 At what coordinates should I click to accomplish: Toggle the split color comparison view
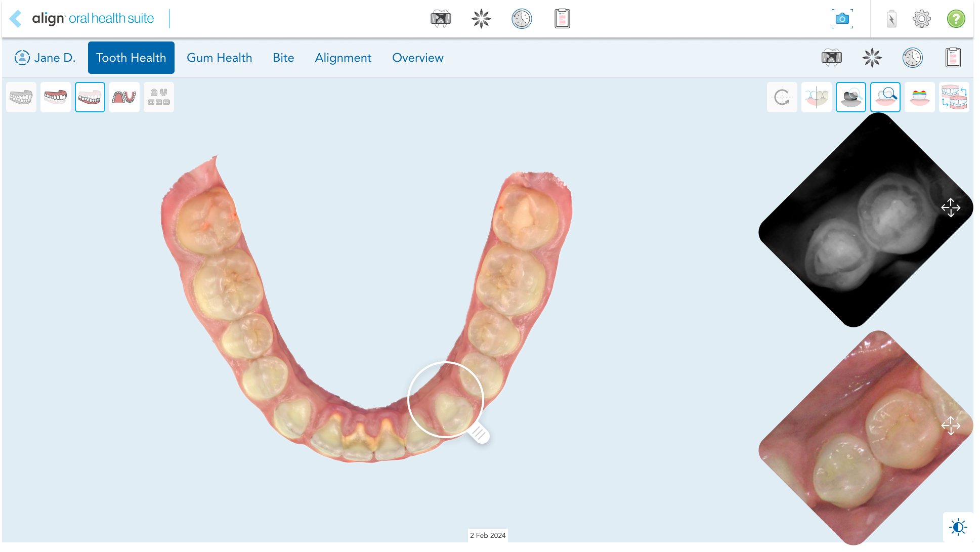[x=816, y=97]
